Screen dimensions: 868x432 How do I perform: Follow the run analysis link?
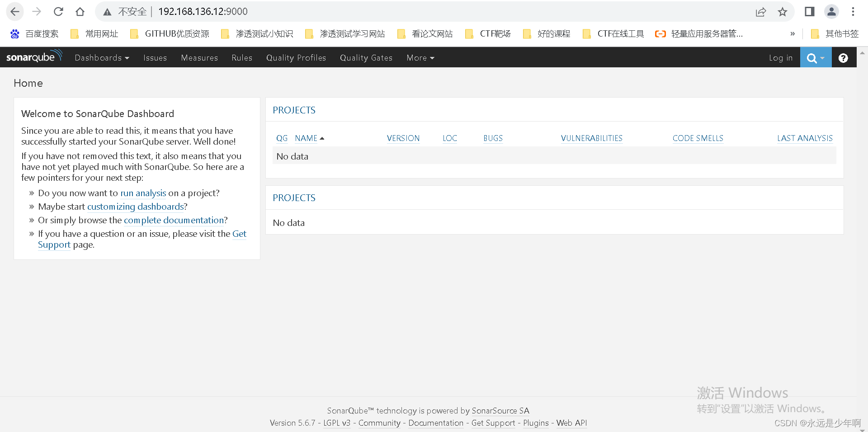[x=143, y=193]
